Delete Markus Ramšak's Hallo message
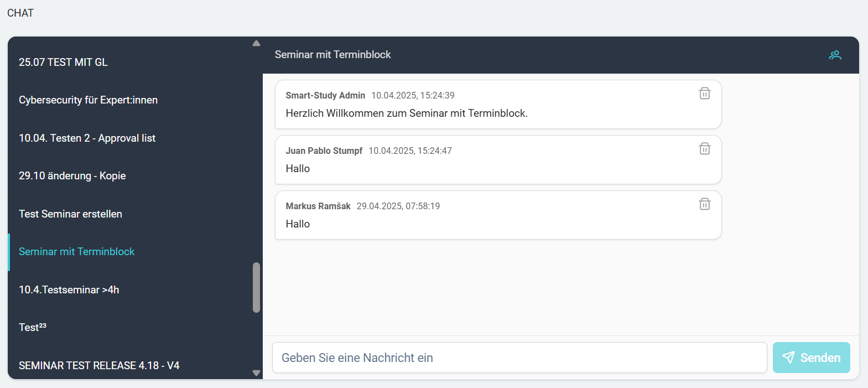Image resolution: width=868 pixels, height=388 pixels. (x=704, y=204)
